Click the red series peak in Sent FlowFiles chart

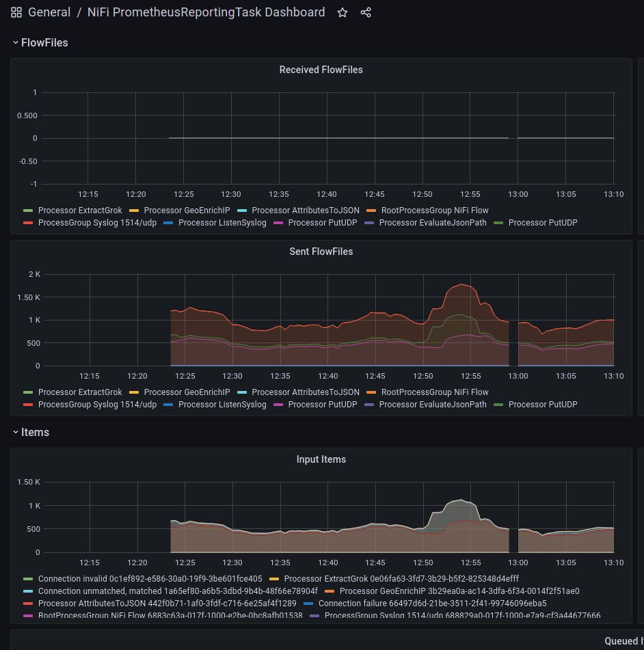pyautogui.click(x=461, y=284)
